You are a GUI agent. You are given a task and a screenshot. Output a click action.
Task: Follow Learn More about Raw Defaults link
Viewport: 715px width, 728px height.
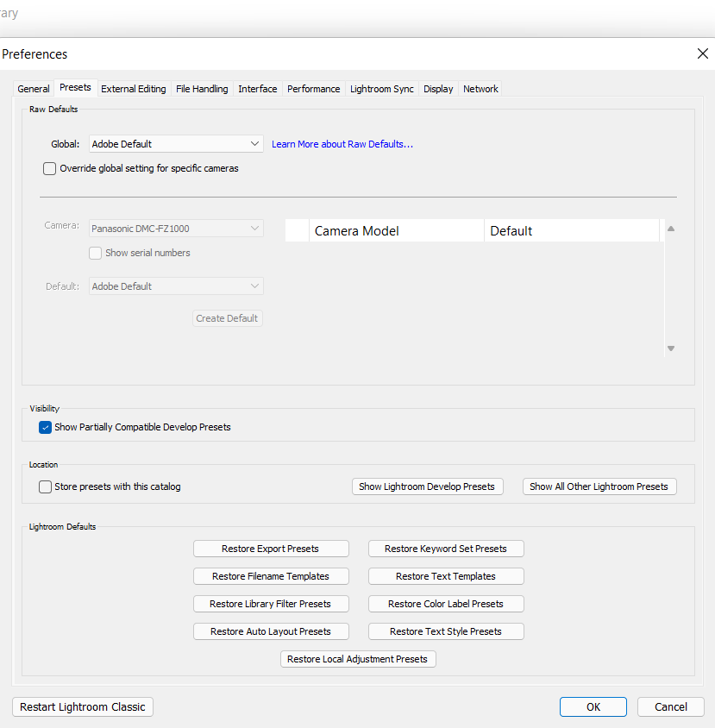(342, 144)
